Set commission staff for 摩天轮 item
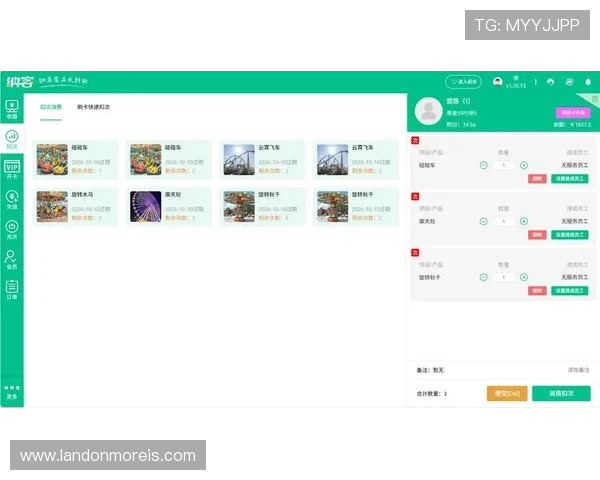Image resolution: width=600 pixels, height=480 pixels. pos(570,235)
